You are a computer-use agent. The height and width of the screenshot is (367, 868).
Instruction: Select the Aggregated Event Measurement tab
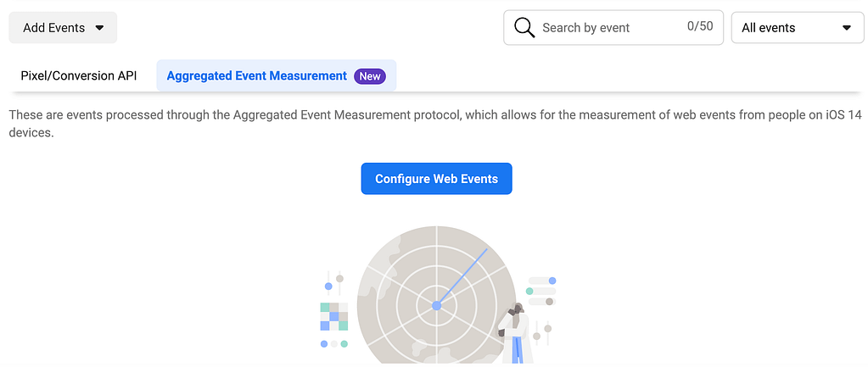click(277, 75)
